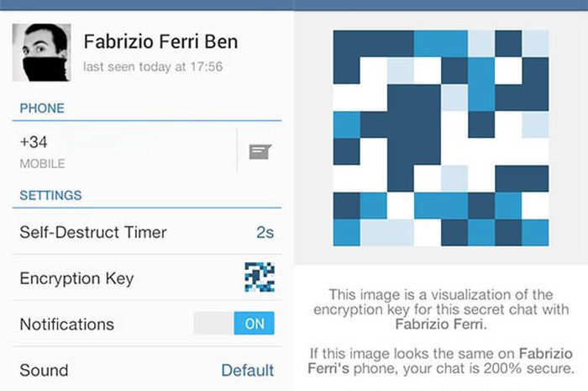Screen dimensions: 588x391
Task: Tap the Notifications row label
Action: pyautogui.click(x=66, y=325)
